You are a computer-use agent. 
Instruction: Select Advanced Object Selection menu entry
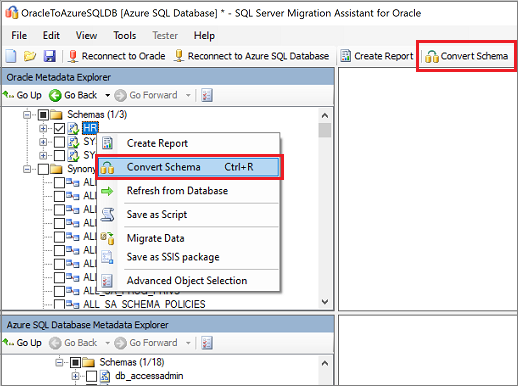click(x=188, y=281)
